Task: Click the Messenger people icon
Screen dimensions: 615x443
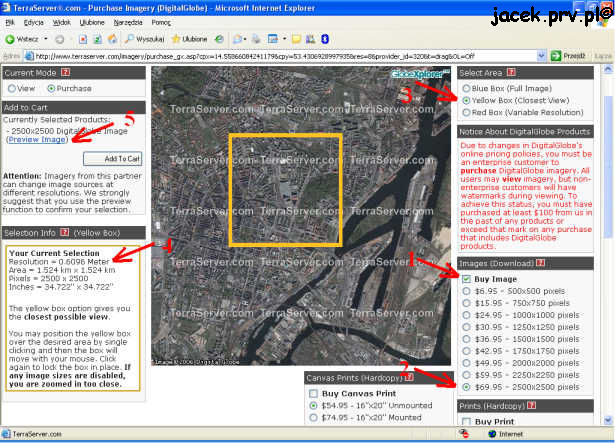Action: (x=310, y=39)
